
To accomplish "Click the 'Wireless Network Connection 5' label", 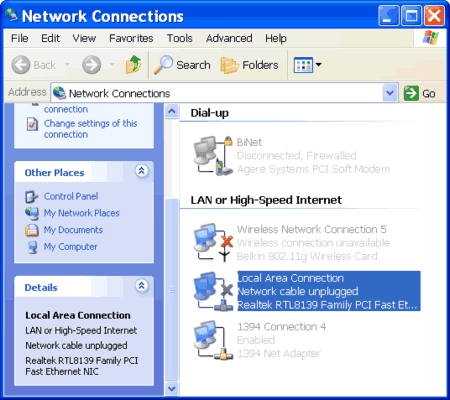I will 312,229.
